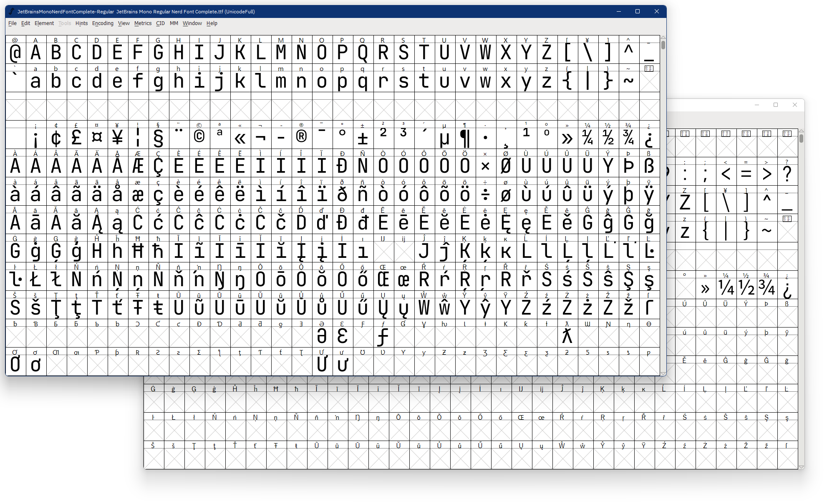Open the CID menu

click(160, 23)
